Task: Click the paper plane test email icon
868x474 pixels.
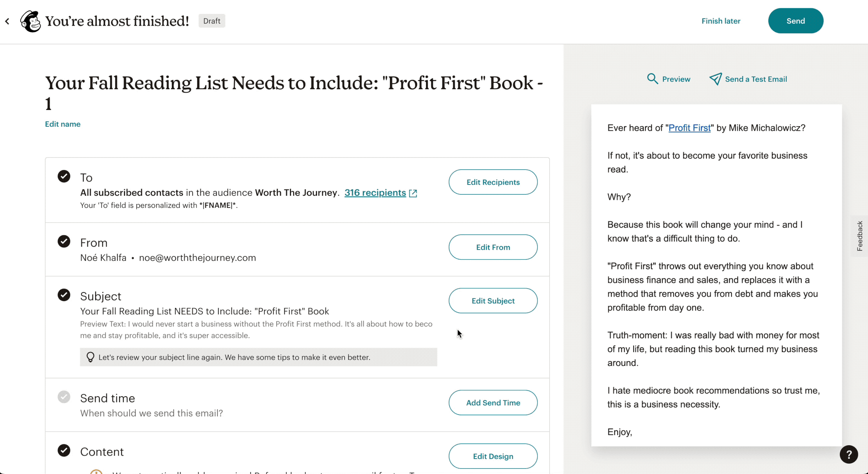Action: (x=715, y=79)
